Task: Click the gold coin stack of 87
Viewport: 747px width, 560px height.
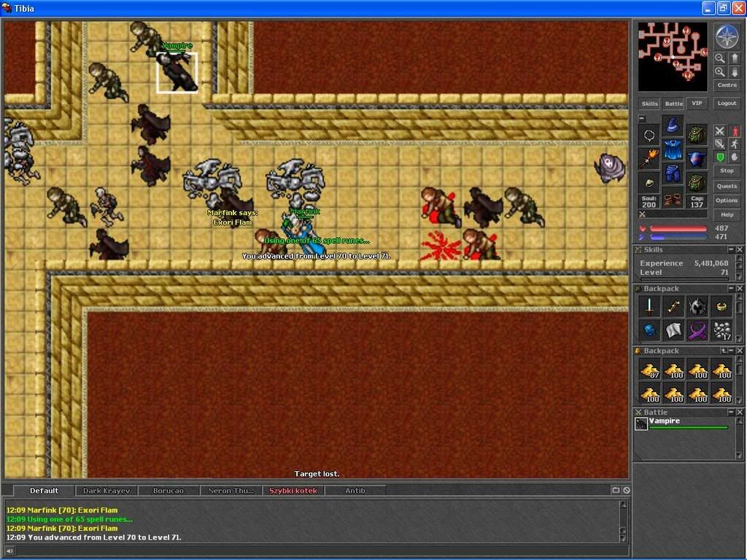Action: 650,370
